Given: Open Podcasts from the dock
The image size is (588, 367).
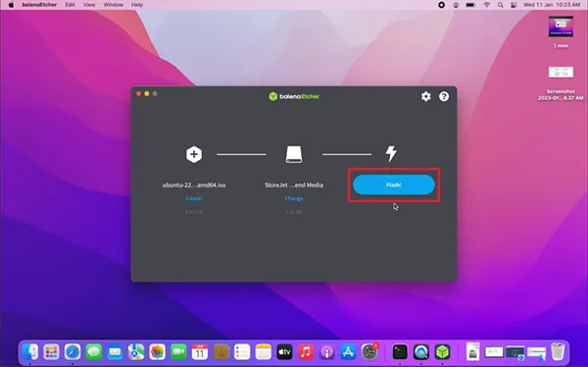Looking at the screenshot, I should point(327,352).
